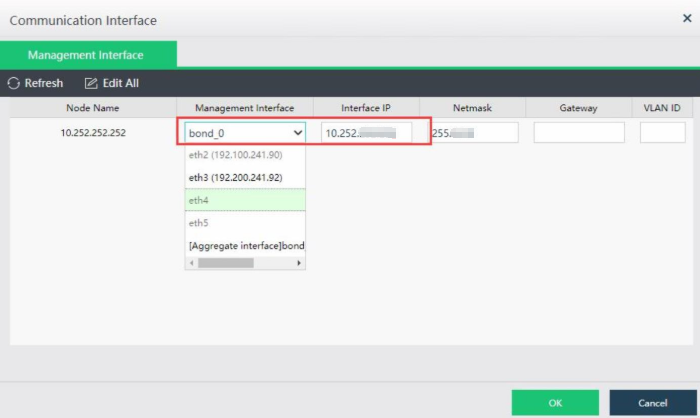Screen dimensions: 700x418
Task: Click the Netmask column header
Action: 472,108
